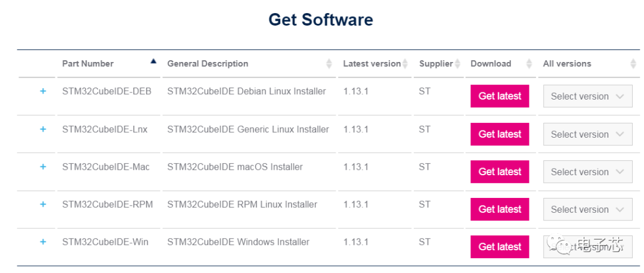Image resolution: width=644 pixels, height=273 pixels.
Task: Click STM32CubeIDE Windows Installer description
Action: tap(238, 242)
